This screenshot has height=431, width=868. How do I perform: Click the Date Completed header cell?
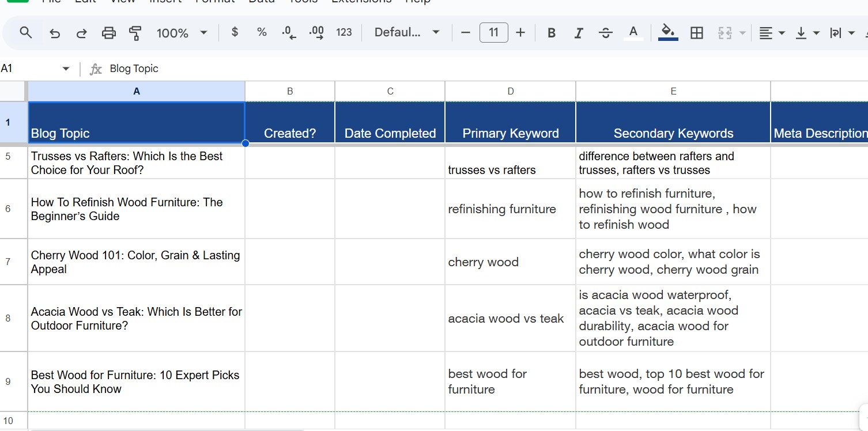(x=390, y=123)
